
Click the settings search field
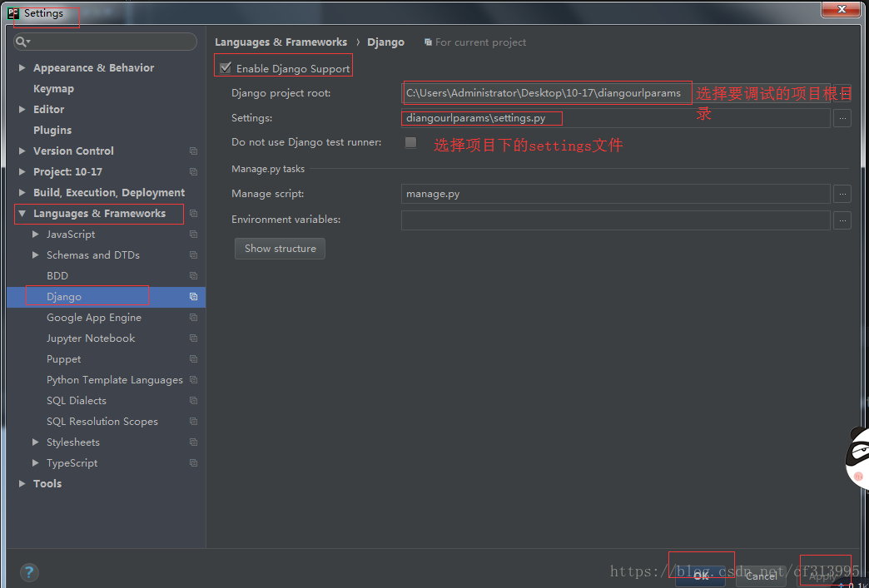pyautogui.click(x=106, y=42)
